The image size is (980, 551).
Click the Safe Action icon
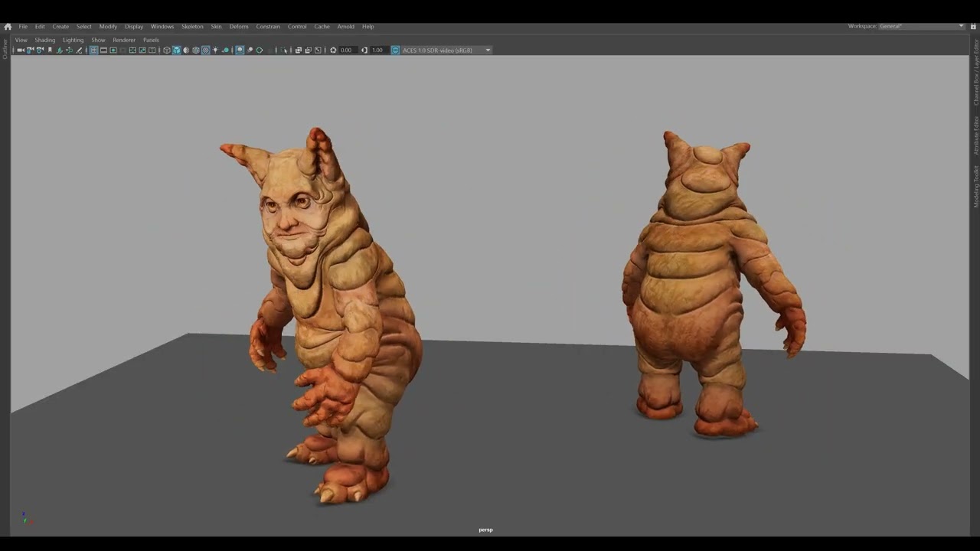pyautogui.click(x=142, y=51)
